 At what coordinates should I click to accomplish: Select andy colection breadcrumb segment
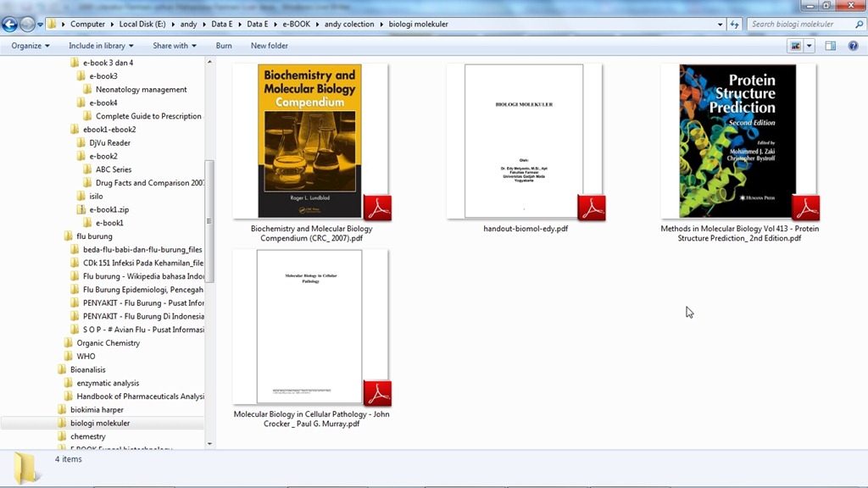coord(349,25)
